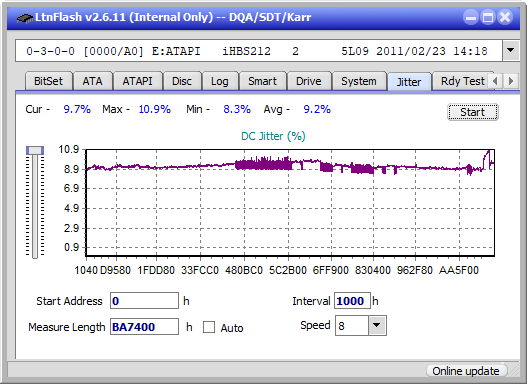Maximize the LtnFlash window
527x384 pixels.
pyautogui.click(x=488, y=17)
